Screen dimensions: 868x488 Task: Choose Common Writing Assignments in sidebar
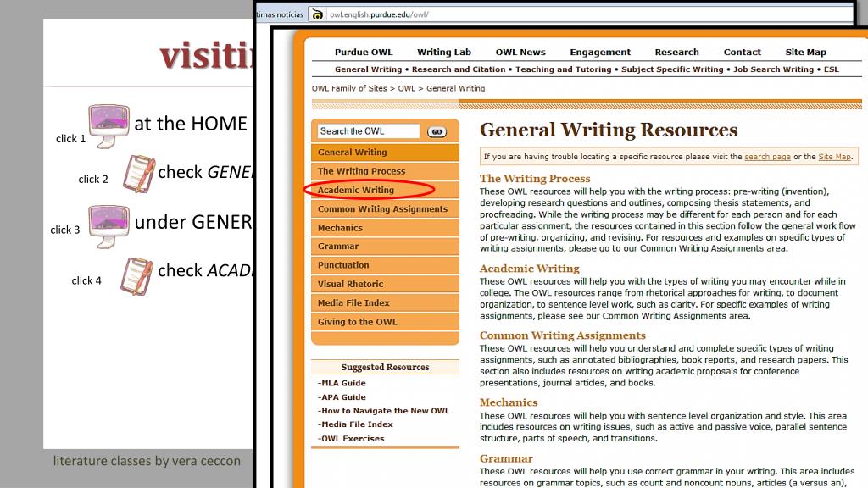pos(386,208)
